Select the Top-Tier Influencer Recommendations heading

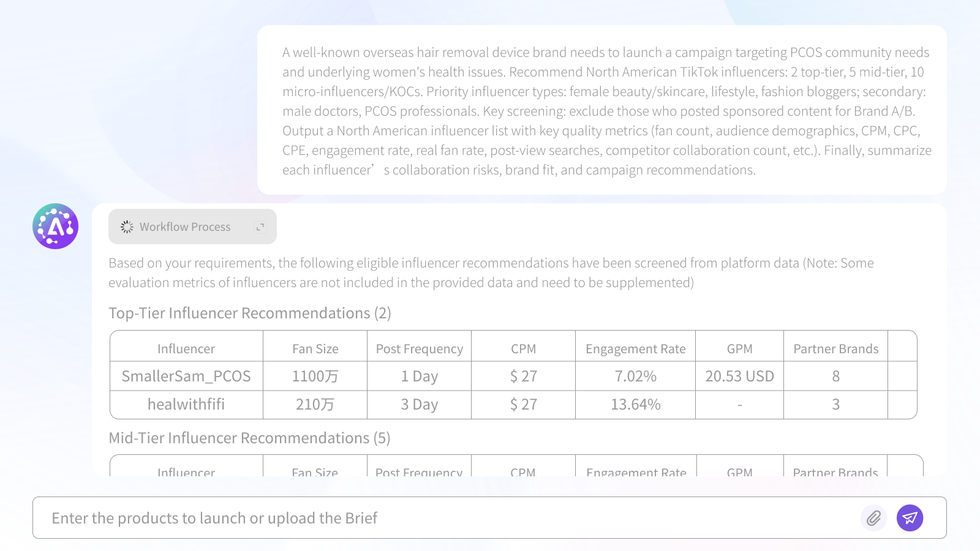[x=250, y=313]
